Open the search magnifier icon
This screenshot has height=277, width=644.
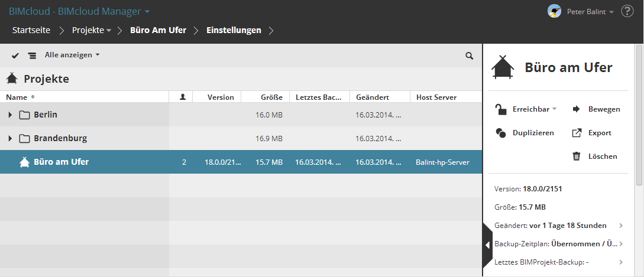[470, 56]
